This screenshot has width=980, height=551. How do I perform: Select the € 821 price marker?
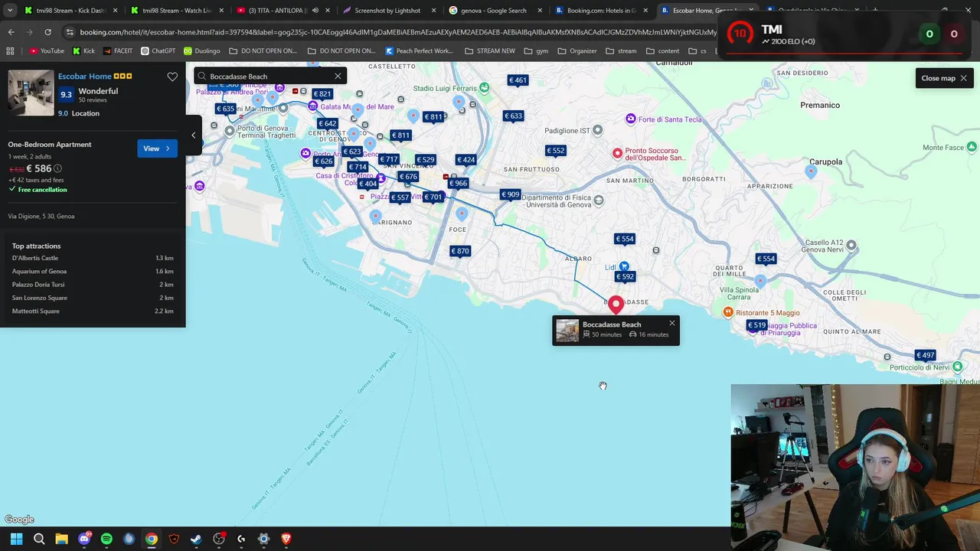322,94
